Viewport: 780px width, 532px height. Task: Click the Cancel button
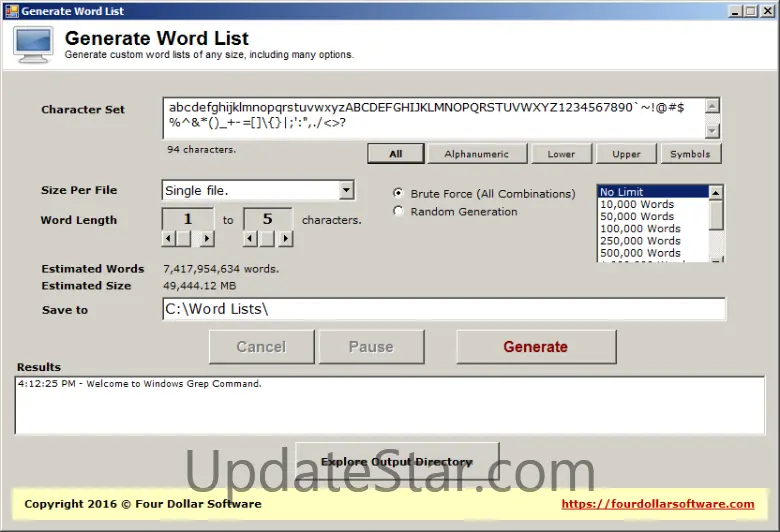click(x=262, y=347)
